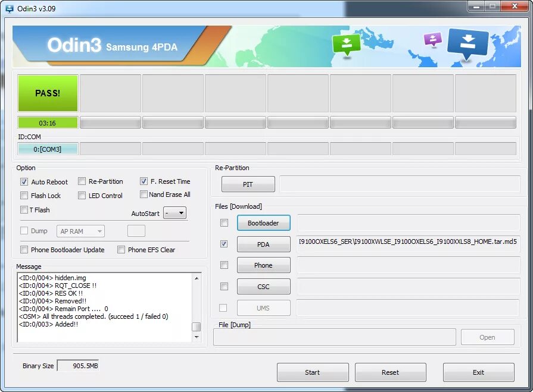Tick the LED Control checkbox
The image size is (533, 392).
pos(82,196)
